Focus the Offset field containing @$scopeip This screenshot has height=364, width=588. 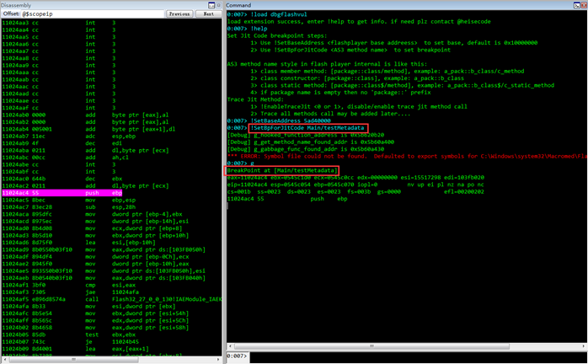[x=93, y=13]
